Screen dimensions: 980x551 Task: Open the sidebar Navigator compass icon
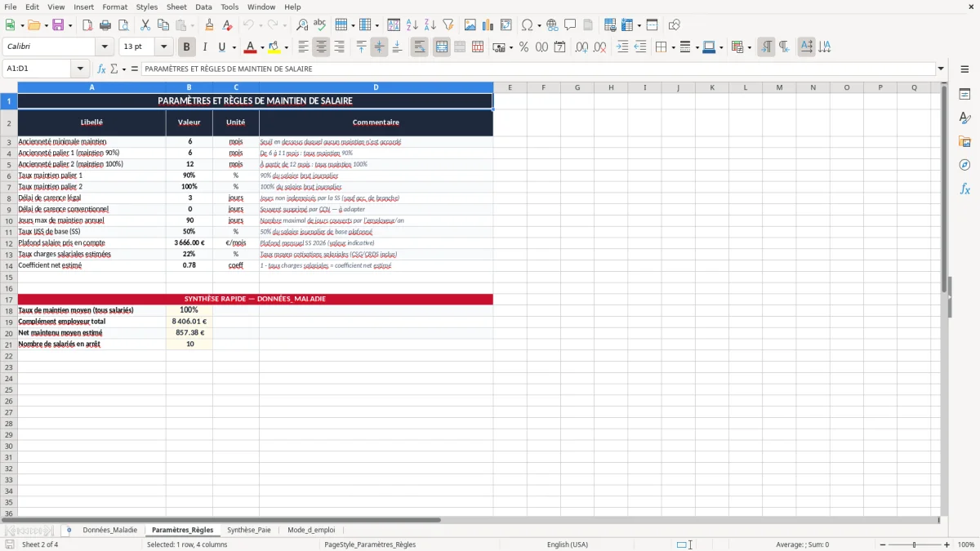pos(964,165)
